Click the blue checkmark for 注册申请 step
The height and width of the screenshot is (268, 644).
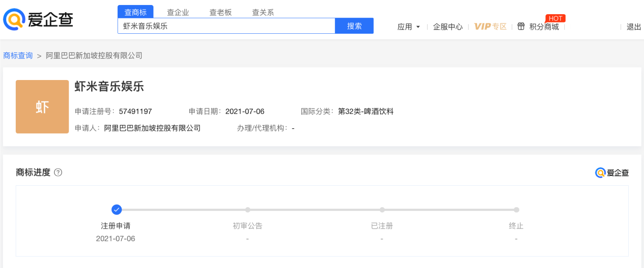pyautogui.click(x=116, y=209)
